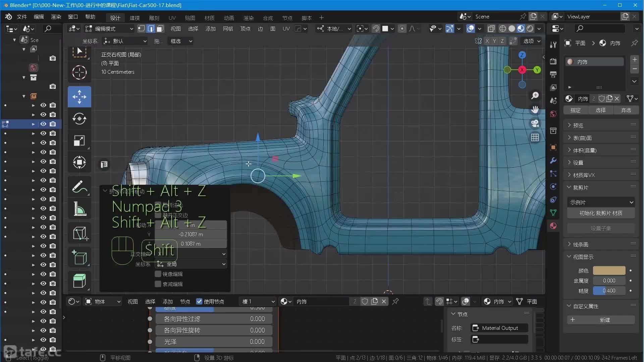This screenshot has width=644, height=362.
Task: Select the Extrude Region tool
Action: coord(79,281)
